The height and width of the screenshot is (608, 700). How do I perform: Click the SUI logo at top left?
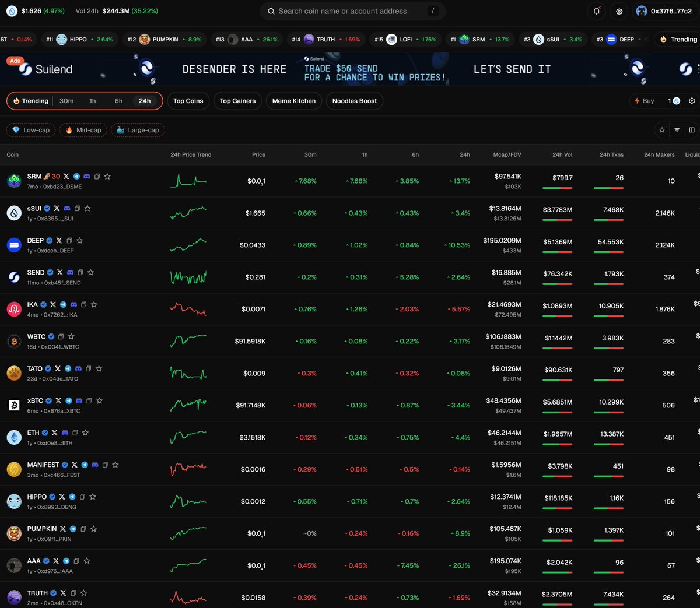[12, 11]
